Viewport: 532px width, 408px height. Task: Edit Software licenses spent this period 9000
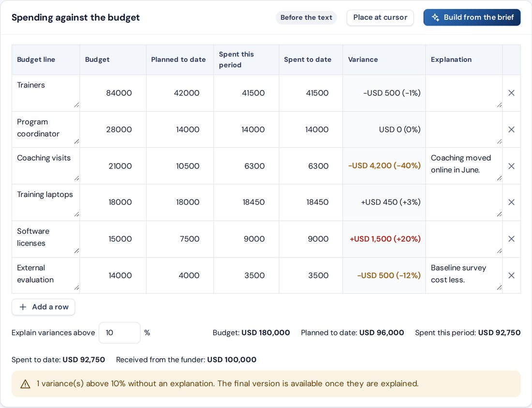[x=246, y=239]
